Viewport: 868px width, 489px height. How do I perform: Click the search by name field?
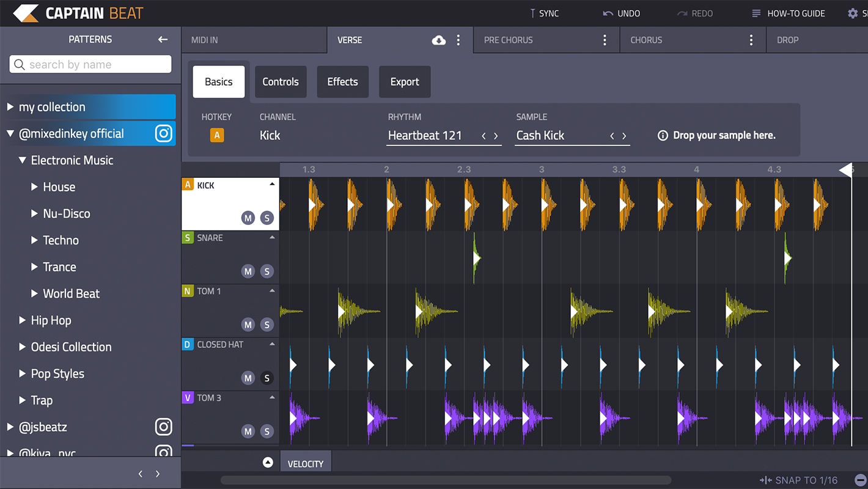point(90,64)
